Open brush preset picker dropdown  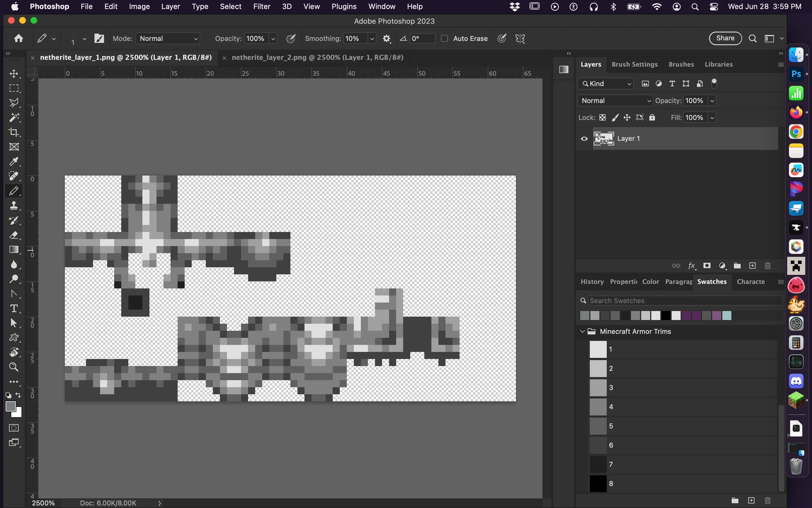coord(85,39)
